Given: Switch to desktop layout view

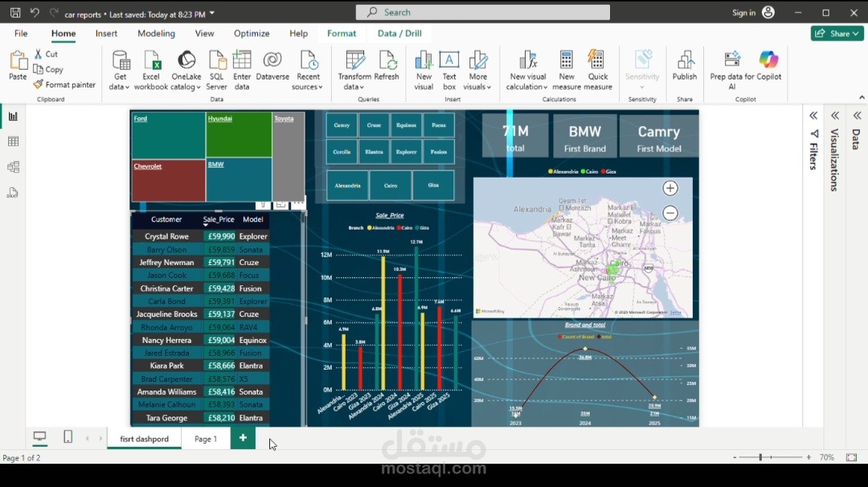Looking at the screenshot, I should coord(39,436).
